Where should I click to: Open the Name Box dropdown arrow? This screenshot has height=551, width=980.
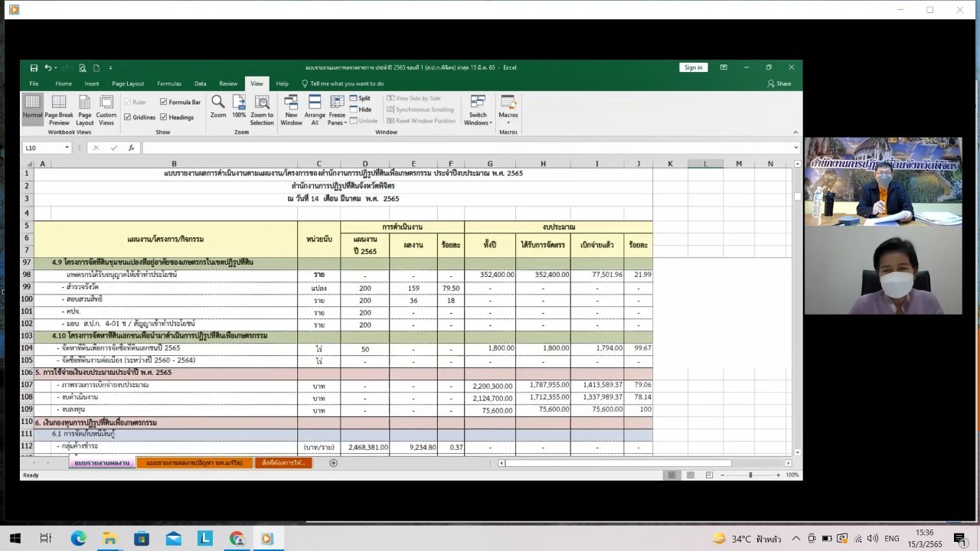[67, 148]
